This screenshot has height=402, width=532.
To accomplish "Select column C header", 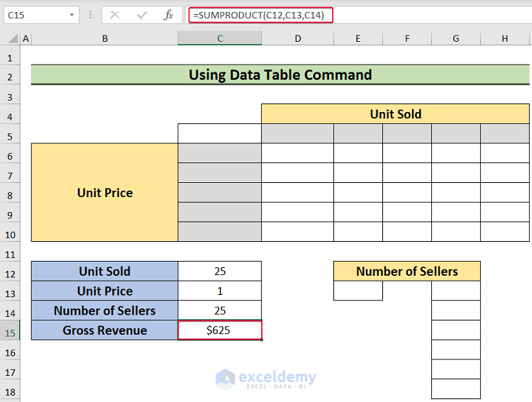I will click(220, 38).
